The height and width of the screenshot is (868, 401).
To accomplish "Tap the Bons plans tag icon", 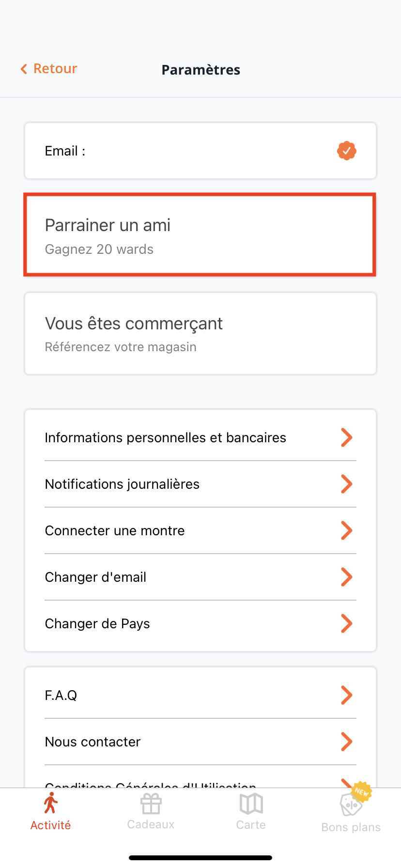I will point(350,806).
